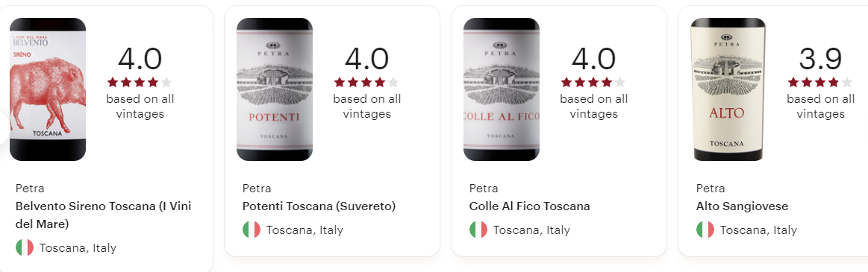
Task: Click the Italy flag under Alto Sangiovese
Action: coord(705,230)
